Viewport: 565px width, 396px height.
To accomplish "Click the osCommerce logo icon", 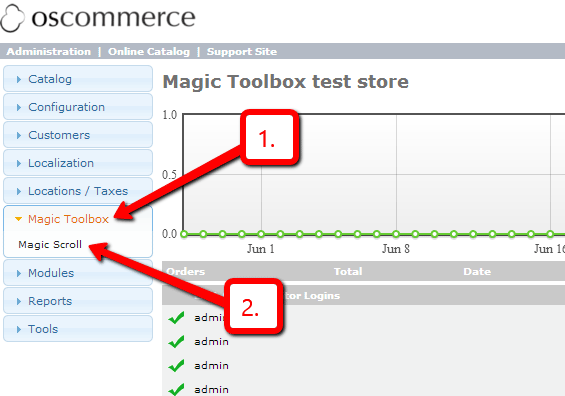I will tap(13, 18).
